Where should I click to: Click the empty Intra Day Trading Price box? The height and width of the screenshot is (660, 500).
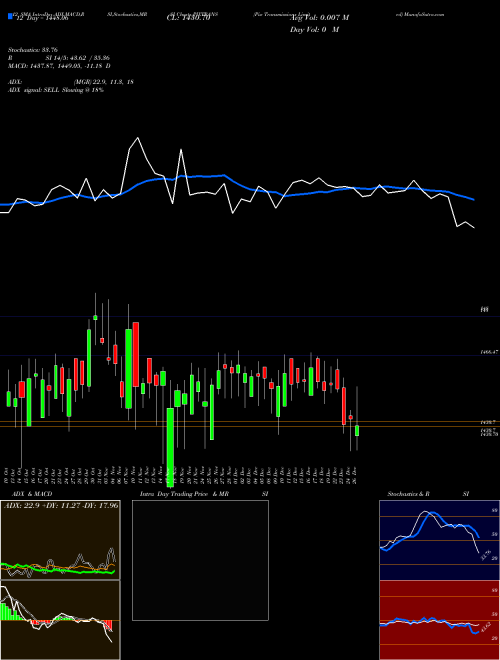tap(200, 560)
